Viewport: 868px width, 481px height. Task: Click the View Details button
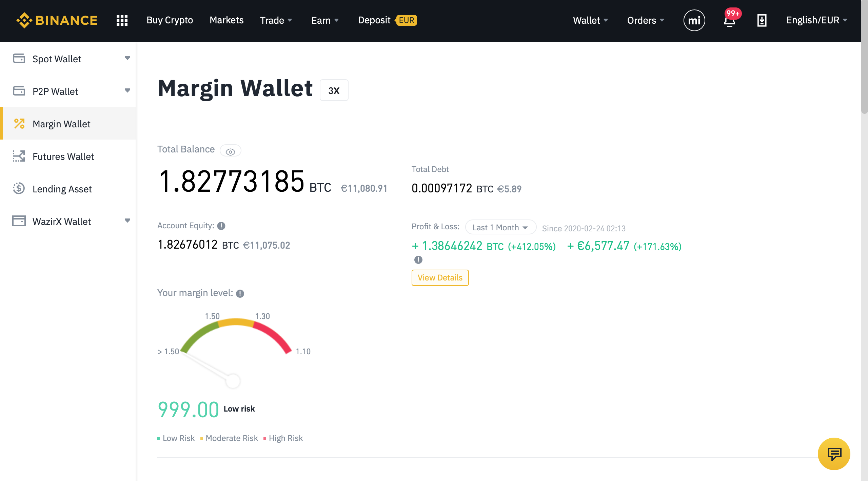(440, 278)
